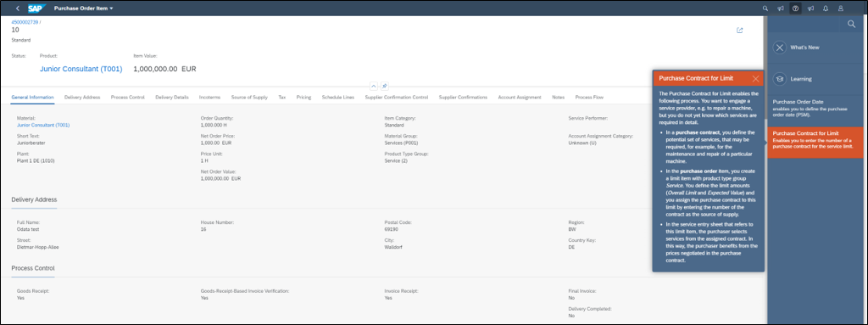Click the city value Walldorf

394,247
